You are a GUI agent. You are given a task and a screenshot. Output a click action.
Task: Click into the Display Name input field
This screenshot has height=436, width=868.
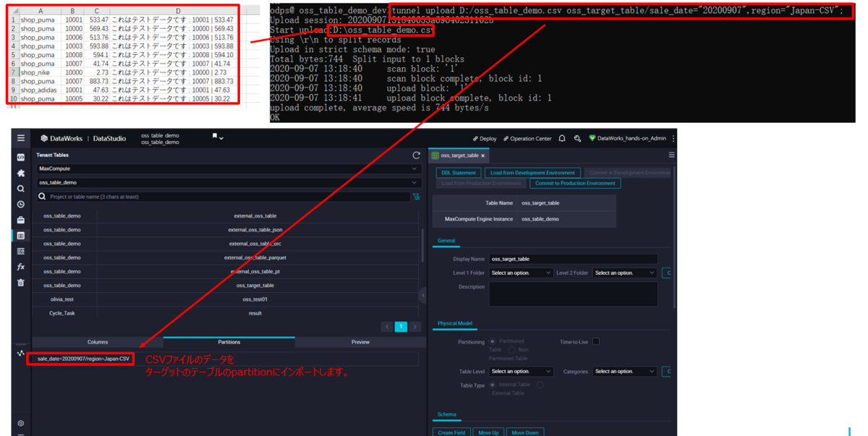pyautogui.click(x=574, y=259)
